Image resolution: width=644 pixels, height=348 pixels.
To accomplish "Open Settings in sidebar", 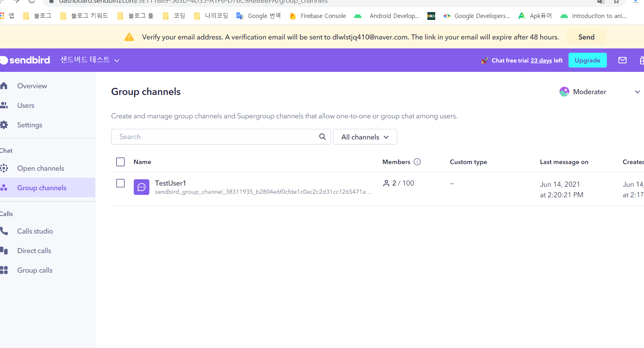I will 30,125.
